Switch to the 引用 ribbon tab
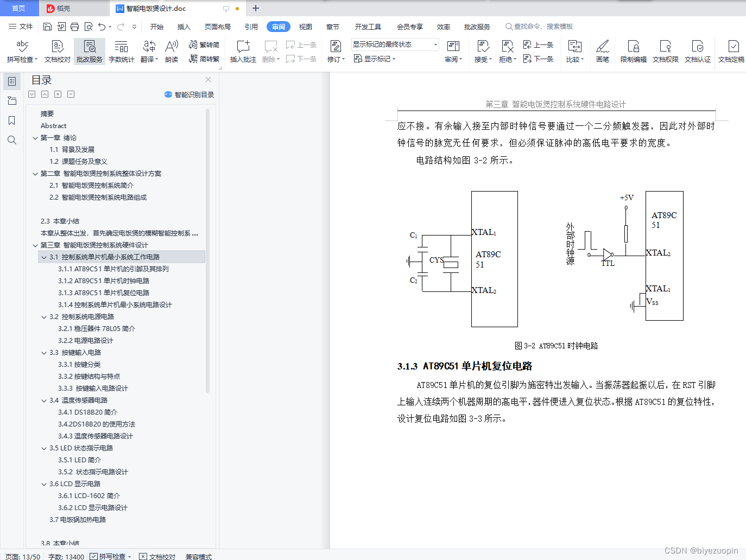The image size is (746, 560). (251, 27)
